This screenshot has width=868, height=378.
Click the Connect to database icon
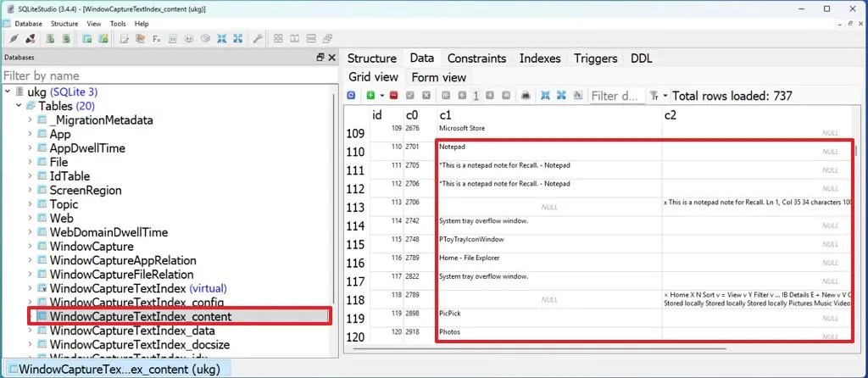point(14,39)
